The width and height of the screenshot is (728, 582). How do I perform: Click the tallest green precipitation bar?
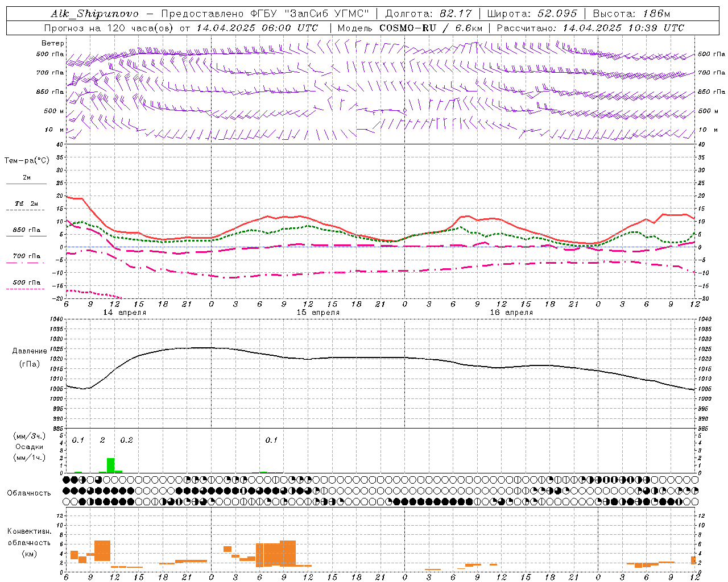pos(110,465)
